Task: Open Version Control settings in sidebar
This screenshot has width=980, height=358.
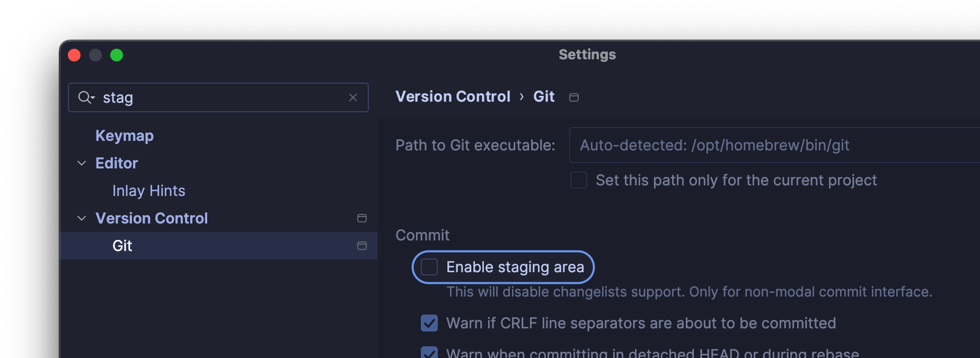Action: pos(152,218)
